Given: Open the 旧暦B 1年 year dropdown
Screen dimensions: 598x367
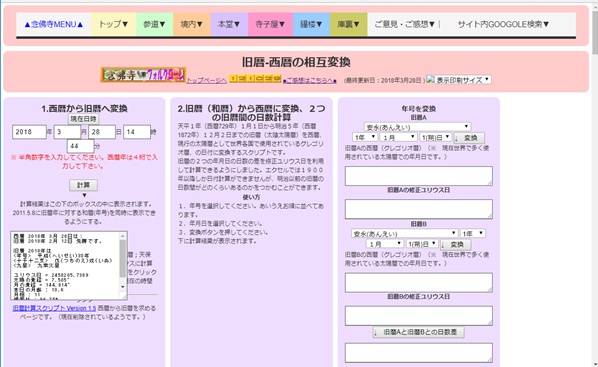Looking at the screenshot, I should click(473, 233).
